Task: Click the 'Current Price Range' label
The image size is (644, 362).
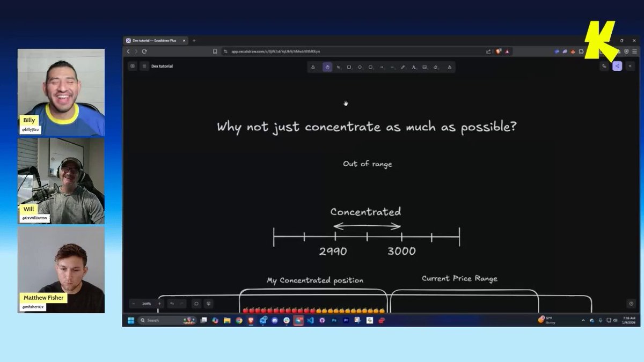Action: [x=459, y=278]
